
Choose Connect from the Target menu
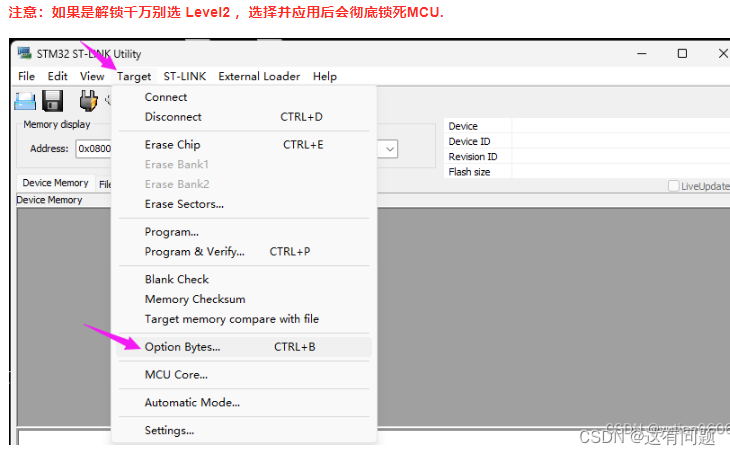point(244,97)
